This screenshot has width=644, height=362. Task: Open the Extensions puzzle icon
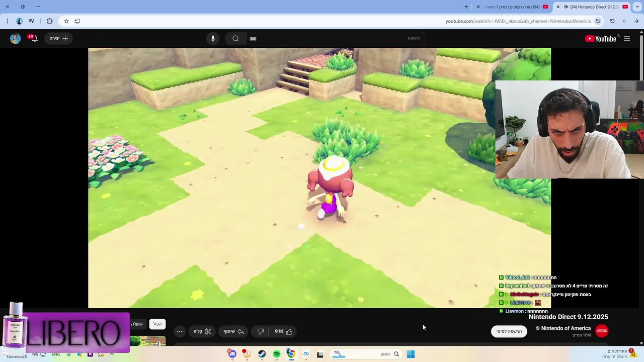click(x=49, y=21)
